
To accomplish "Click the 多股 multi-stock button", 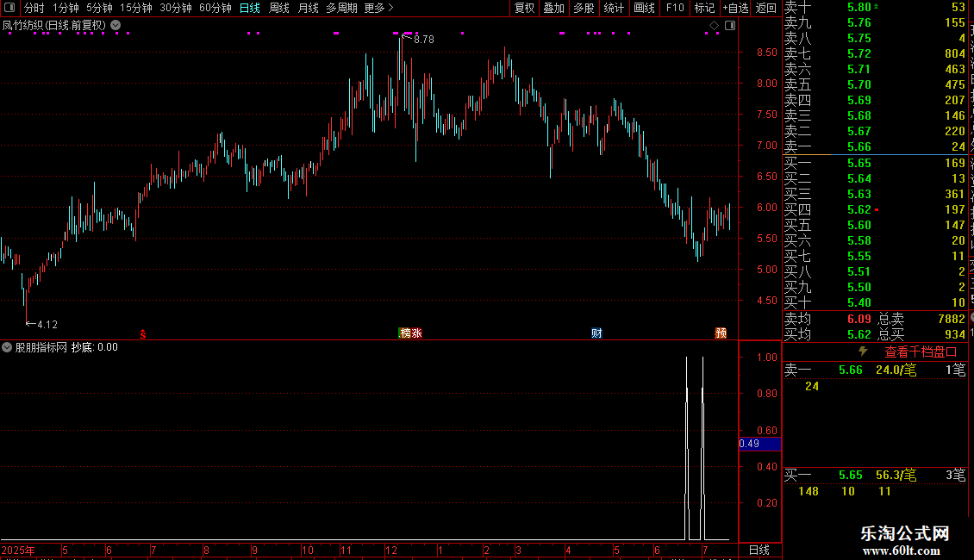I will pos(584,8).
